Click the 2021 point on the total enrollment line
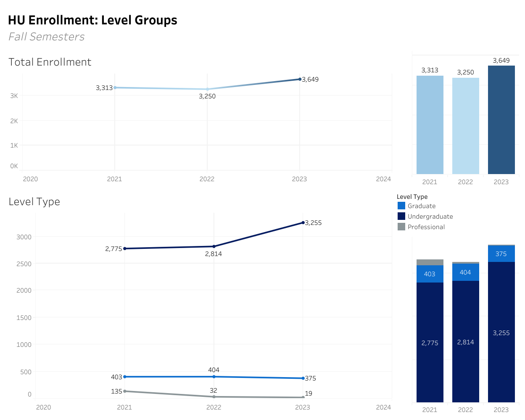The image size is (525, 420). 115,87
